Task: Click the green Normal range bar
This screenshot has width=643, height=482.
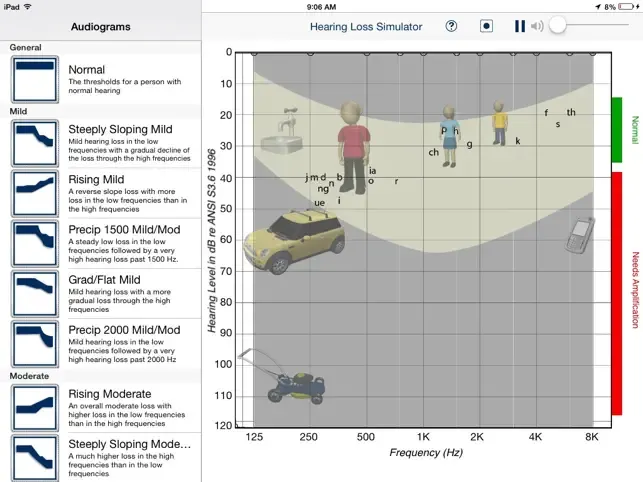Action: (x=617, y=130)
